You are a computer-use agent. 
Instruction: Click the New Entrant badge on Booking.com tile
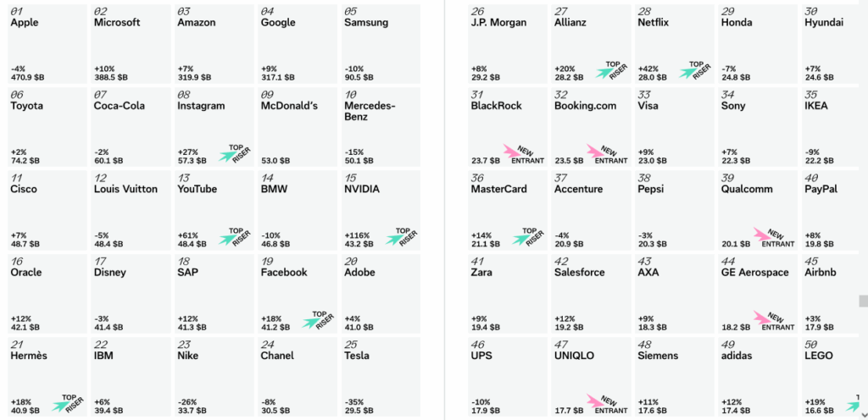pos(604,155)
